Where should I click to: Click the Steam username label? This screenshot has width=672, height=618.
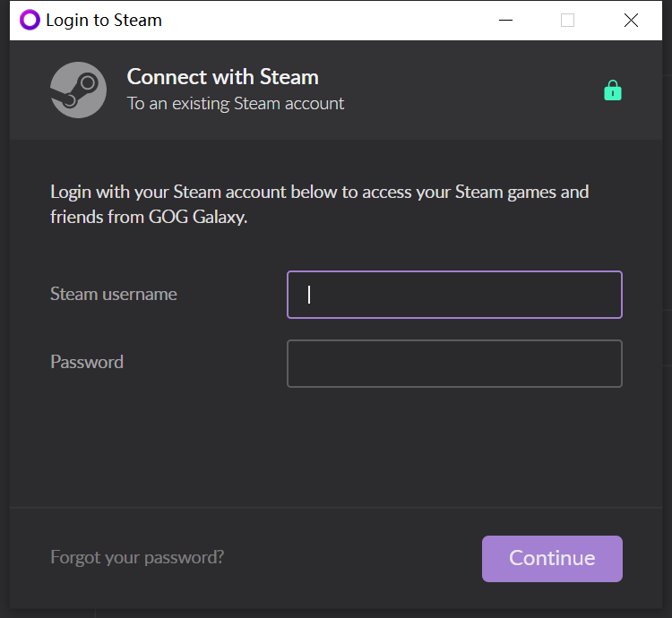click(114, 294)
